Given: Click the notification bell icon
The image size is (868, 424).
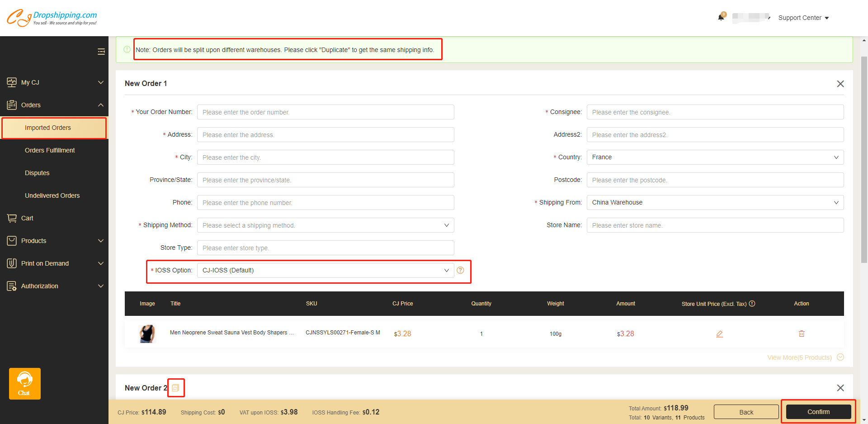Looking at the screenshot, I should 721,18.
